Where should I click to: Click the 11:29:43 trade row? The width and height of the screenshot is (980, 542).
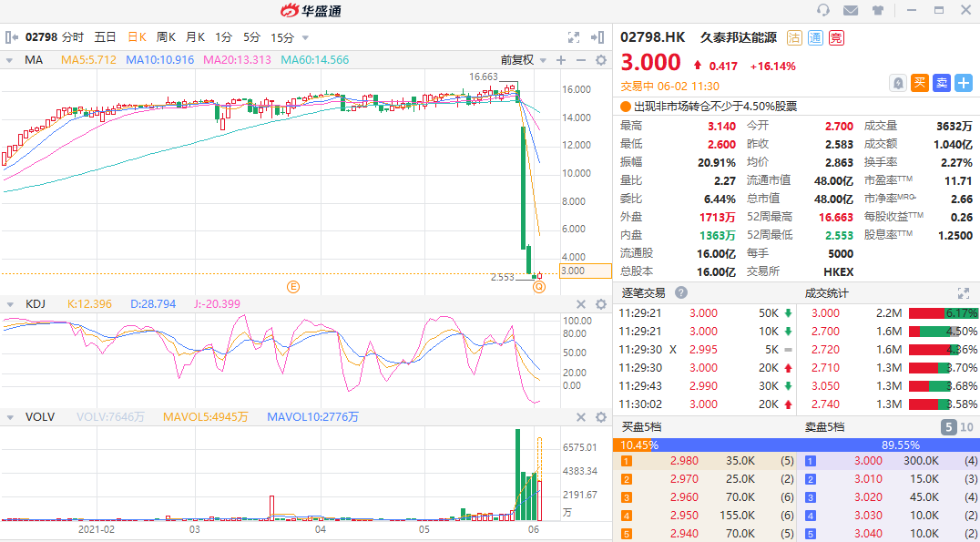point(705,385)
